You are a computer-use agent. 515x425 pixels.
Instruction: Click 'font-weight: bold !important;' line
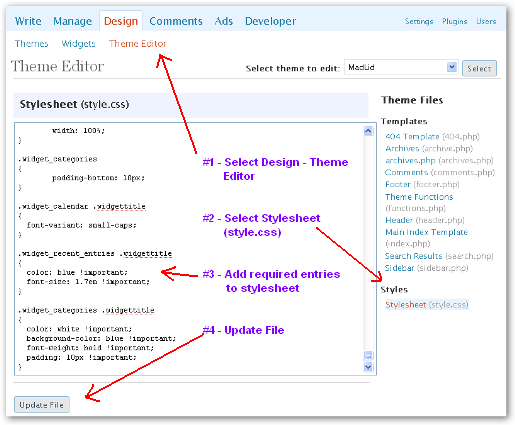coord(90,348)
